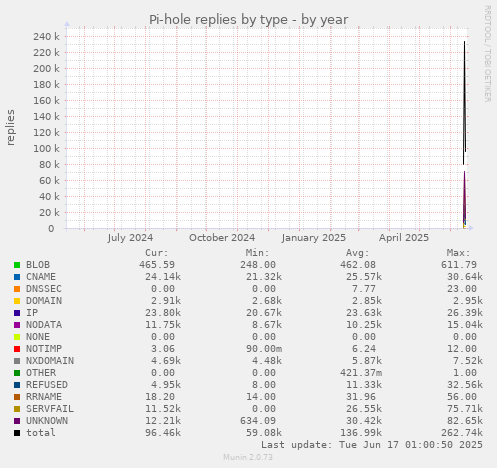The height and width of the screenshot is (468, 497).
Task: Click the '20 k' y-axis tick label
Action: 49,212
